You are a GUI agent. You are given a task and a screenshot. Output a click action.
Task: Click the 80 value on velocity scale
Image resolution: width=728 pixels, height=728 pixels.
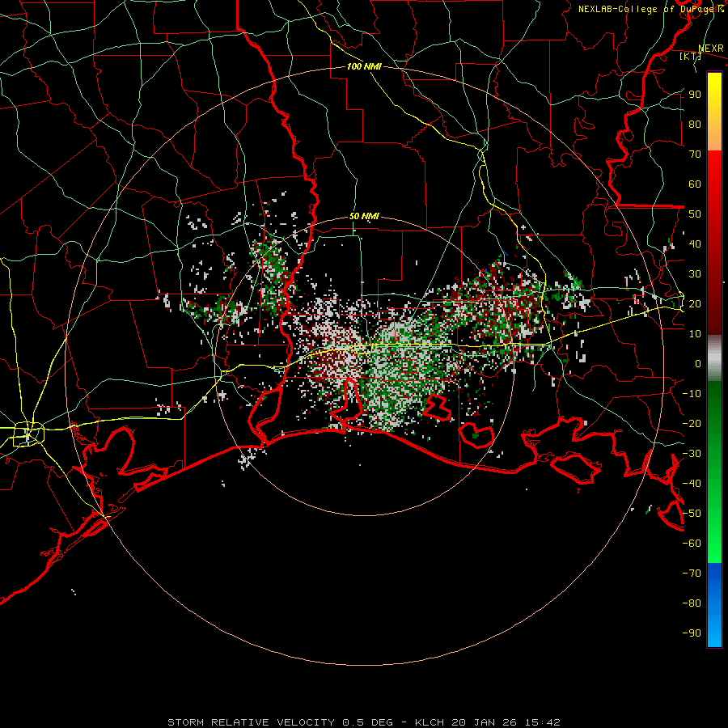click(x=695, y=125)
